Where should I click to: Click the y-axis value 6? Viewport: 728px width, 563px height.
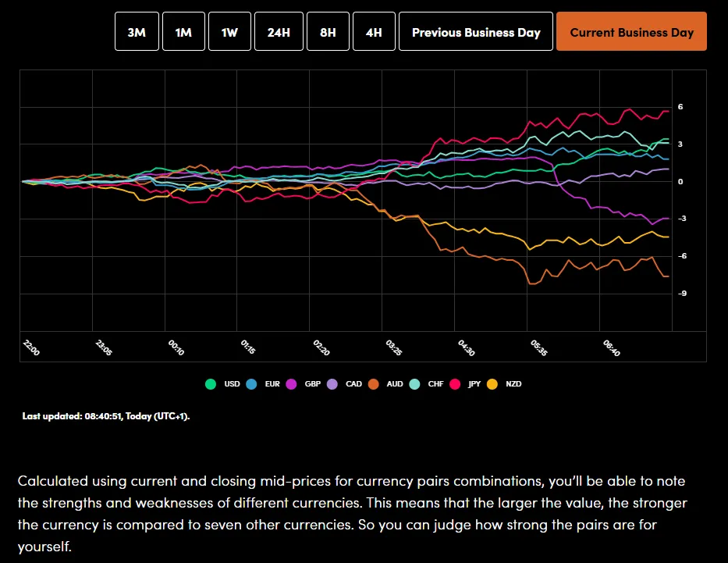[x=680, y=107]
